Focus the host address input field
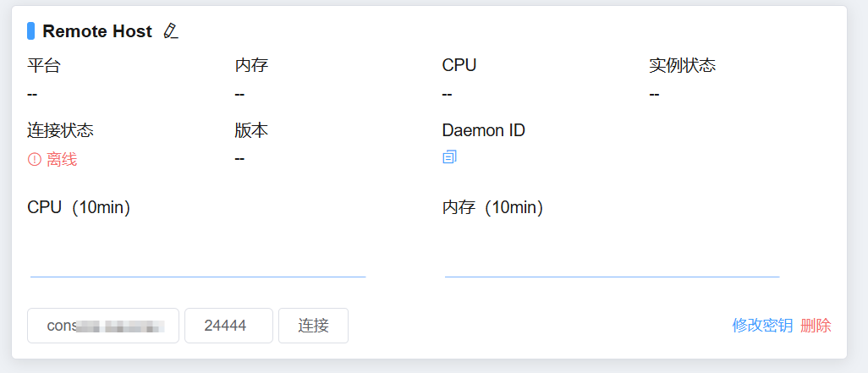The height and width of the screenshot is (373, 868). coord(103,326)
